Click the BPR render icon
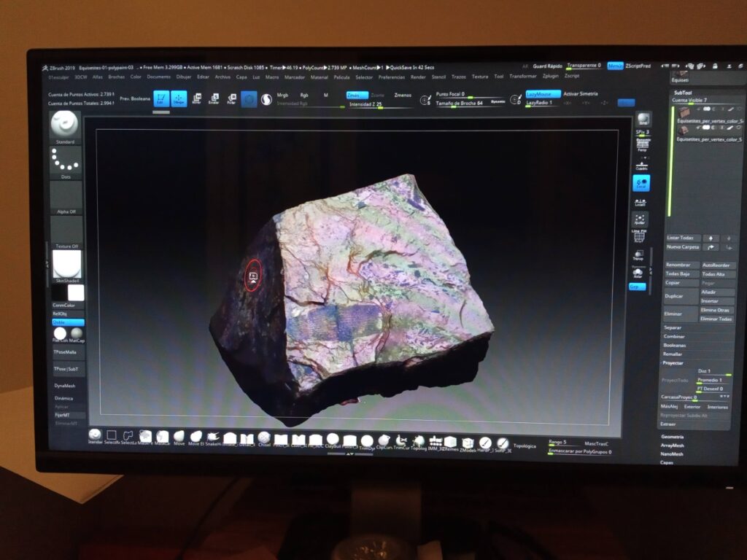 coord(643,119)
